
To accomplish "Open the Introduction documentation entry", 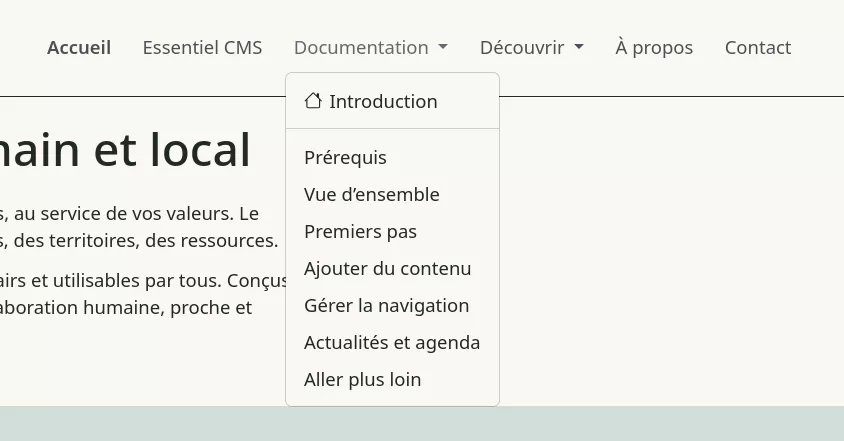I will tap(392, 101).
